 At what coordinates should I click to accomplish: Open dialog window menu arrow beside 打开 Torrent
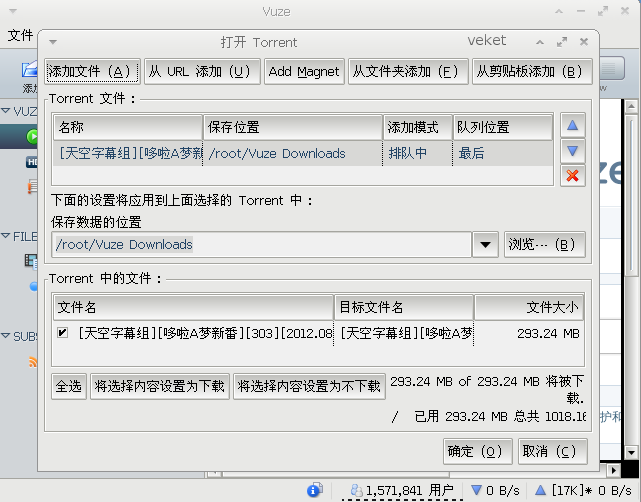coord(53,42)
